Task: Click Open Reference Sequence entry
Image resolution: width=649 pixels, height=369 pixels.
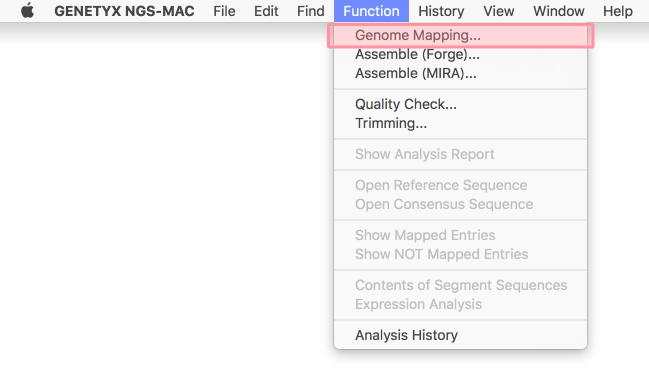Action: pos(460,185)
